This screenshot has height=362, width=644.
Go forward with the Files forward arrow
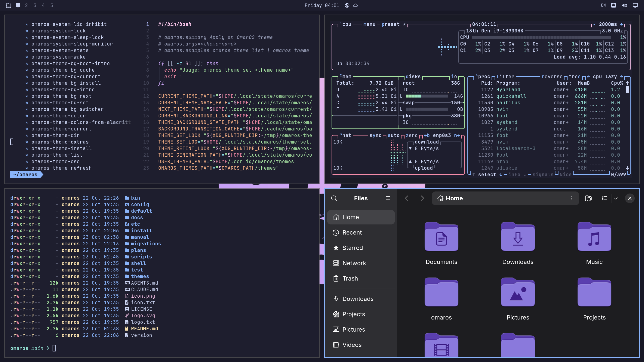pos(422,198)
